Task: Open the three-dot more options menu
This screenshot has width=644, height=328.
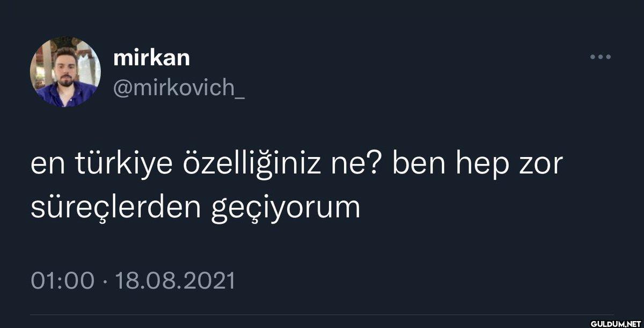Action: pyautogui.click(x=600, y=56)
